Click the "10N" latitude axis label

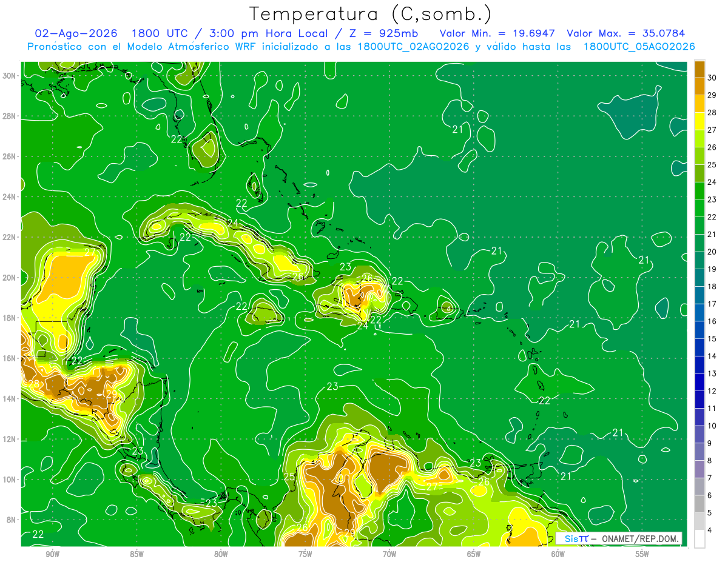click(x=10, y=480)
